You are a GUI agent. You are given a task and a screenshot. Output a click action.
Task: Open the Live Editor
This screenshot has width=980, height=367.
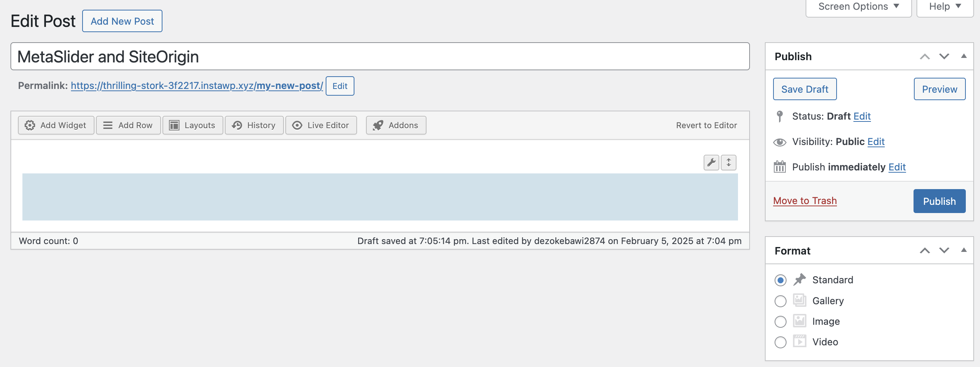pyautogui.click(x=321, y=125)
